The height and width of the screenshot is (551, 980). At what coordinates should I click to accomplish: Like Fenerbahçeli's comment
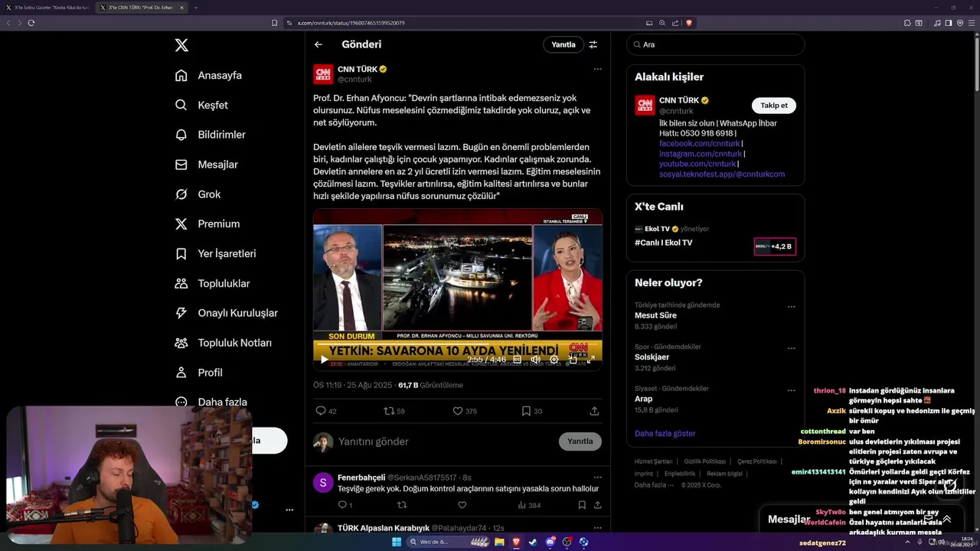(x=462, y=505)
